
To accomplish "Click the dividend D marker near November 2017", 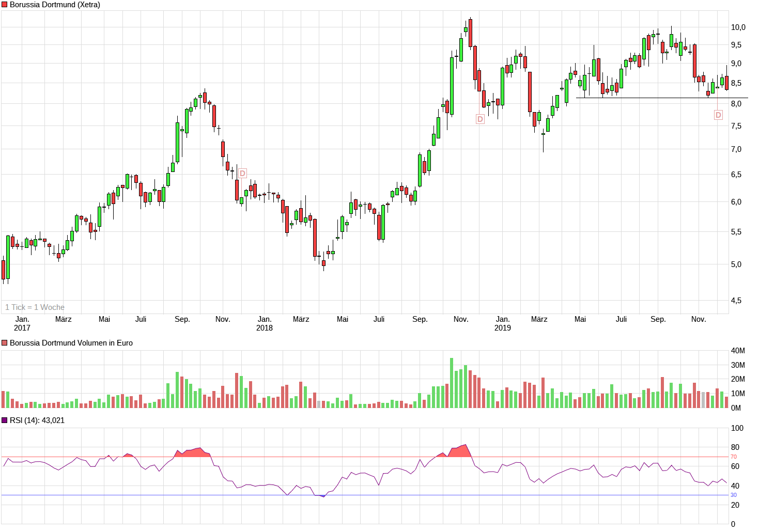I will [242, 174].
